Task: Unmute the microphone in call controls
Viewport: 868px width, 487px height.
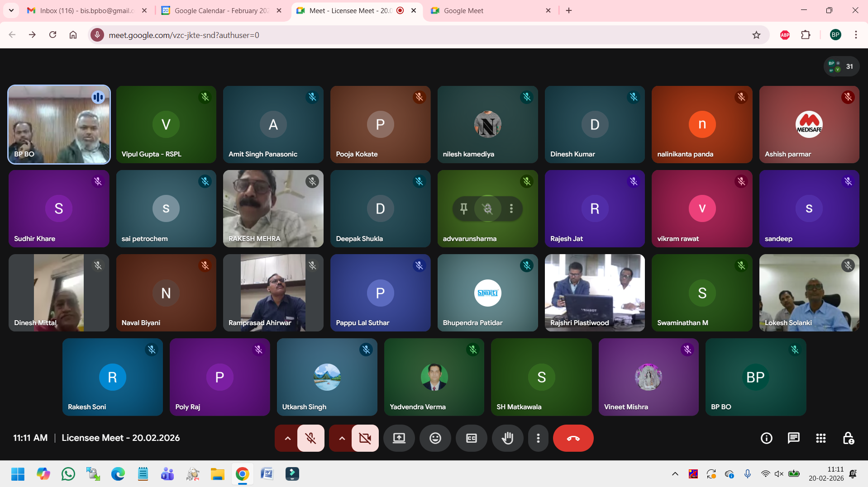Action: tap(311, 438)
